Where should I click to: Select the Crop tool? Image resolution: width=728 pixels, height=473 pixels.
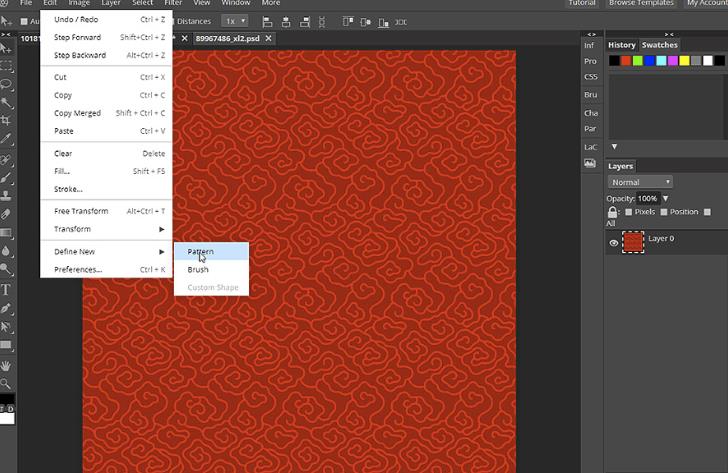(6, 120)
